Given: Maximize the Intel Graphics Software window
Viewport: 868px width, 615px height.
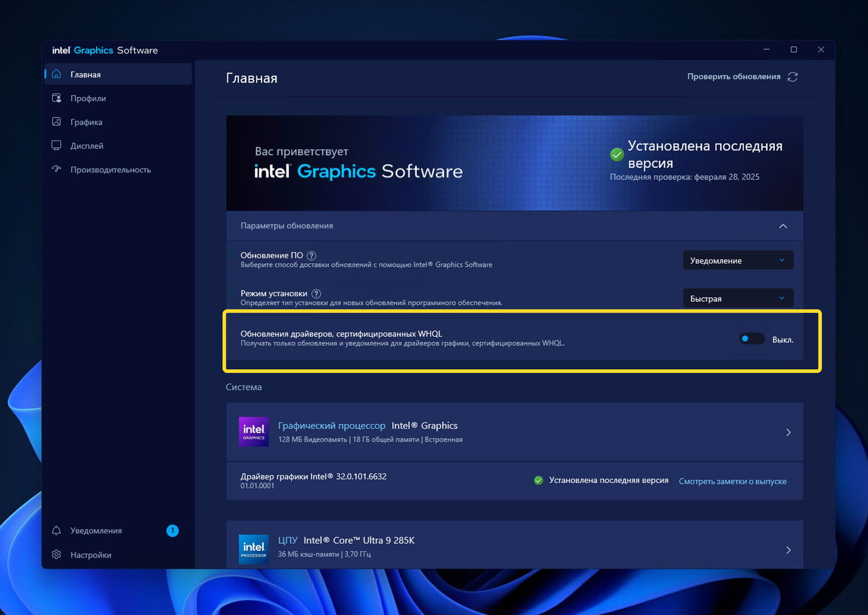Looking at the screenshot, I should click(794, 50).
